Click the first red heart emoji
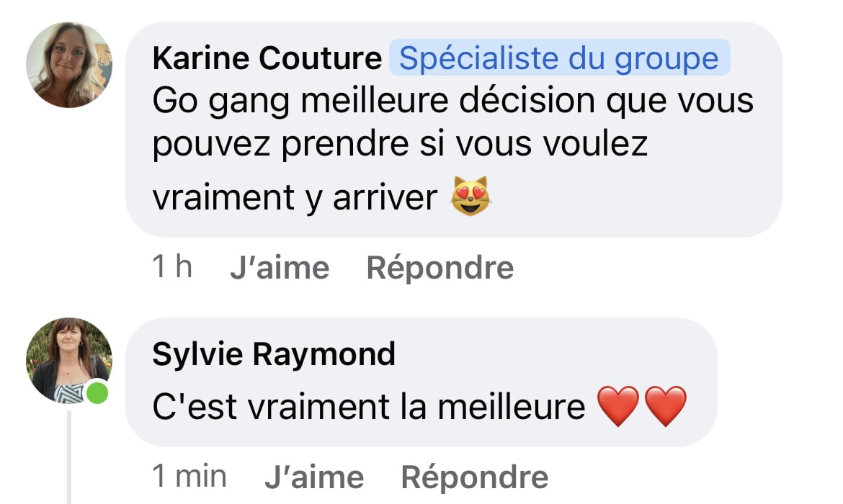This screenshot has height=504, width=843. pos(618,407)
